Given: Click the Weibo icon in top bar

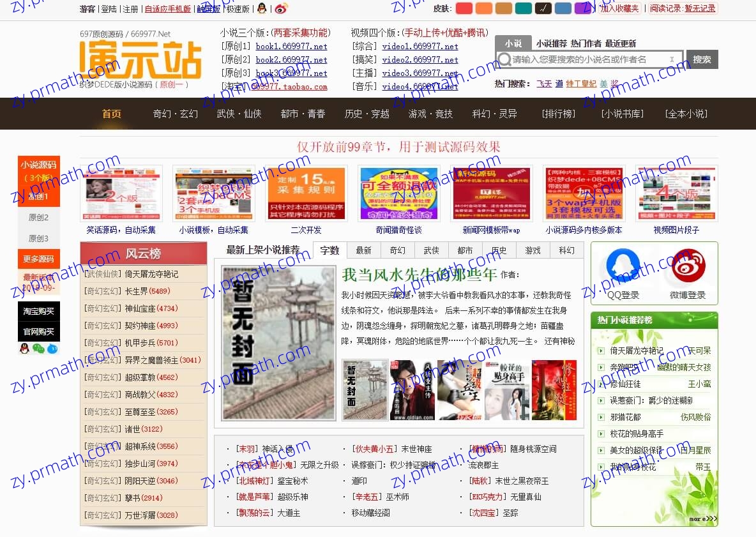Looking at the screenshot, I should [281, 8].
